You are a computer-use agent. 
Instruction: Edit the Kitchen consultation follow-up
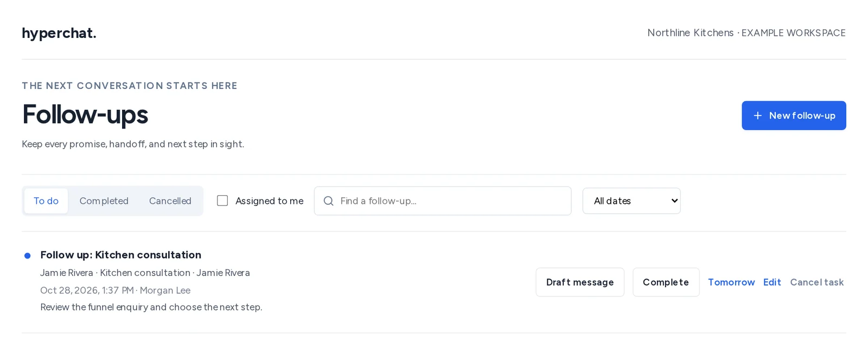pos(772,282)
